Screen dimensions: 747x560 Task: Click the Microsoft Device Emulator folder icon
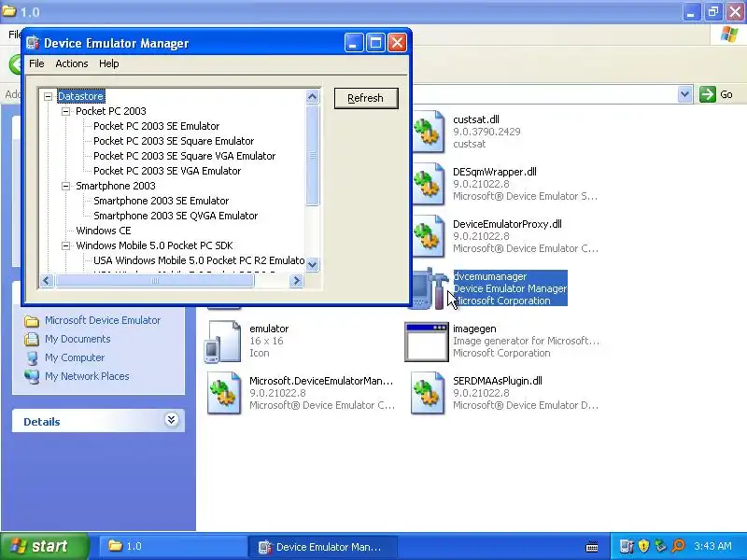(x=32, y=321)
